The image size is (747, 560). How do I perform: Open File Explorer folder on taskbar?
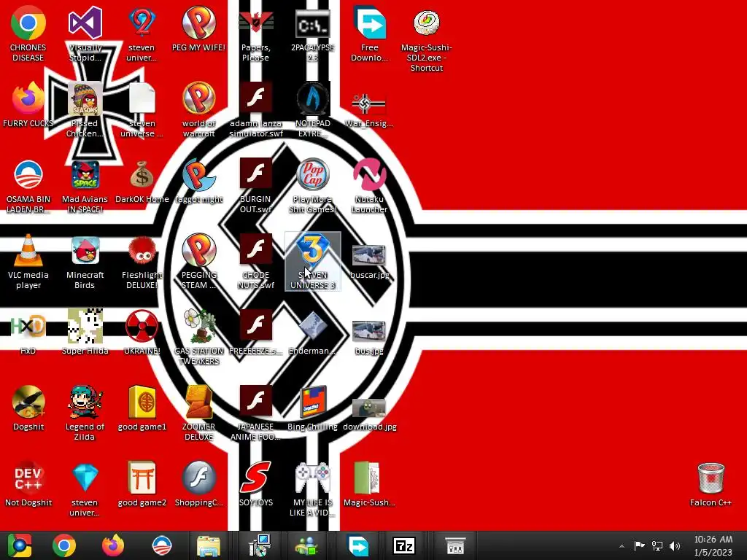(x=208, y=545)
